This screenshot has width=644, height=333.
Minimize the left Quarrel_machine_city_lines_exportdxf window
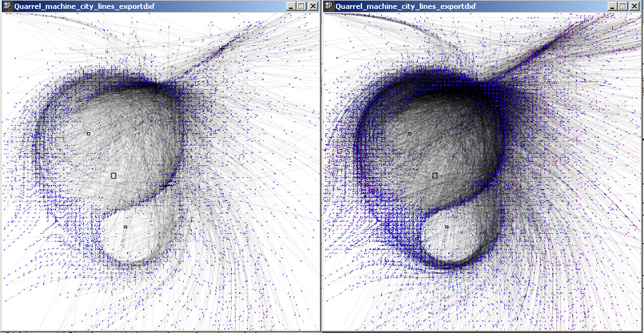[291, 6]
